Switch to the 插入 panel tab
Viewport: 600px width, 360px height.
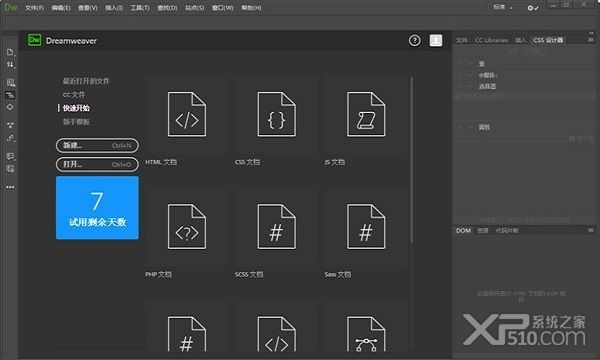(520, 40)
